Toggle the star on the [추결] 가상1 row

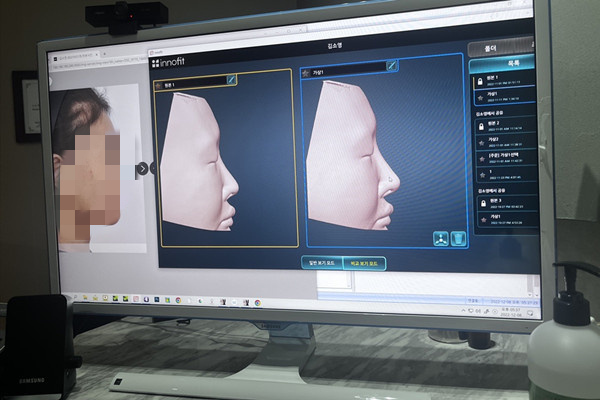pyautogui.click(x=482, y=159)
